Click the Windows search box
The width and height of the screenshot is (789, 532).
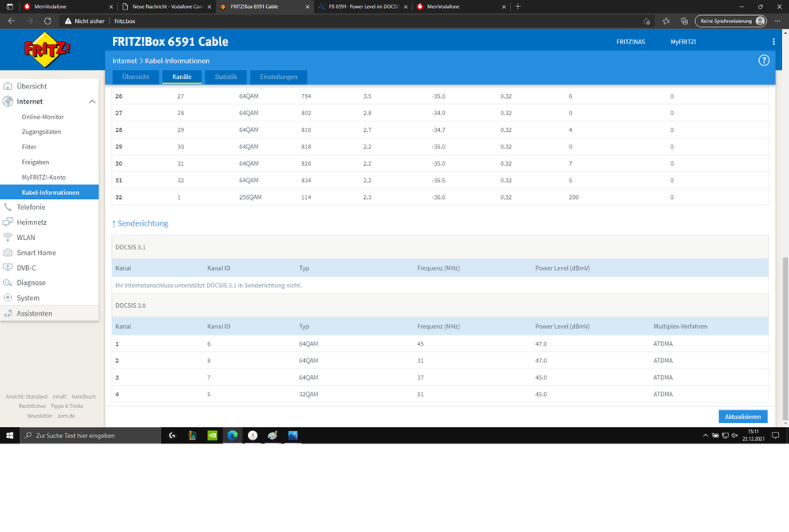coord(90,436)
